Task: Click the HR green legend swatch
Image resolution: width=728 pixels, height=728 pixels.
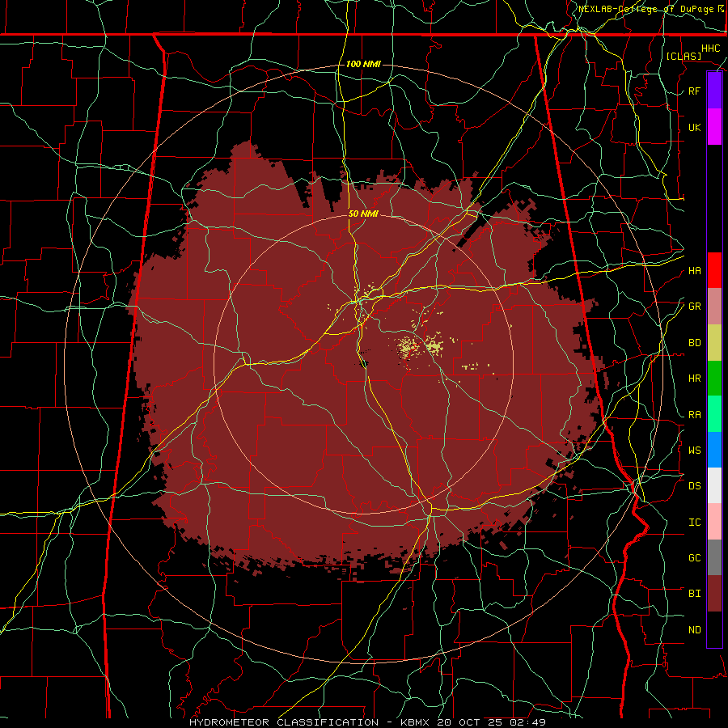Action: [x=714, y=379]
